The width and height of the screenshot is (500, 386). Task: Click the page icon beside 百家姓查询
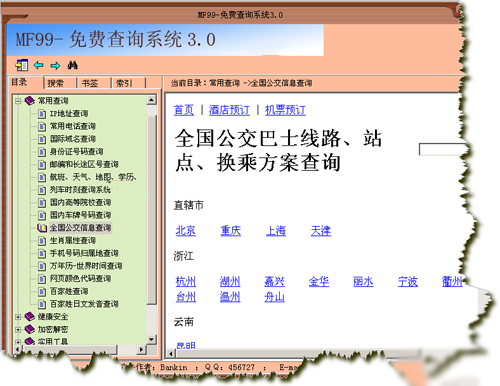click(x=42, y=292)
